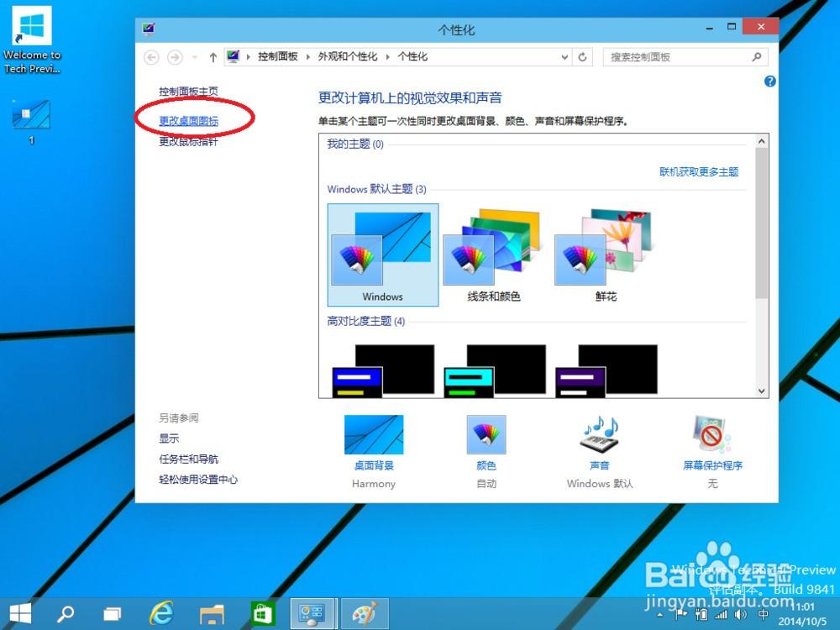Open the address bar dropdown arrow
Screen dimensions: 840x630
point(564,56)
